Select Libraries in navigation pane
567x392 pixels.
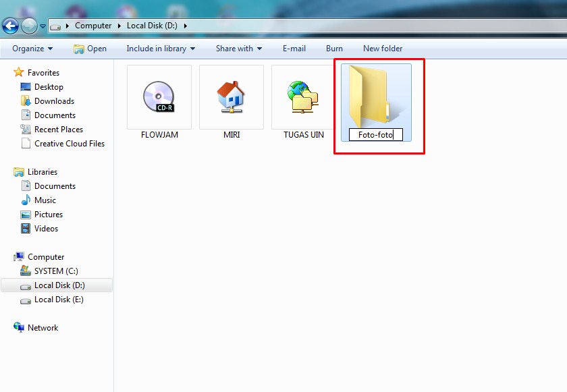[43, 172]
